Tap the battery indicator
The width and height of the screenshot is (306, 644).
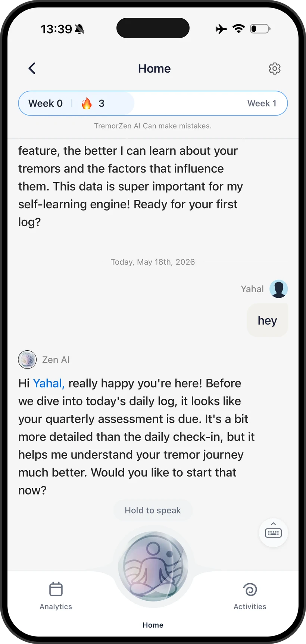tap(260, 29)
